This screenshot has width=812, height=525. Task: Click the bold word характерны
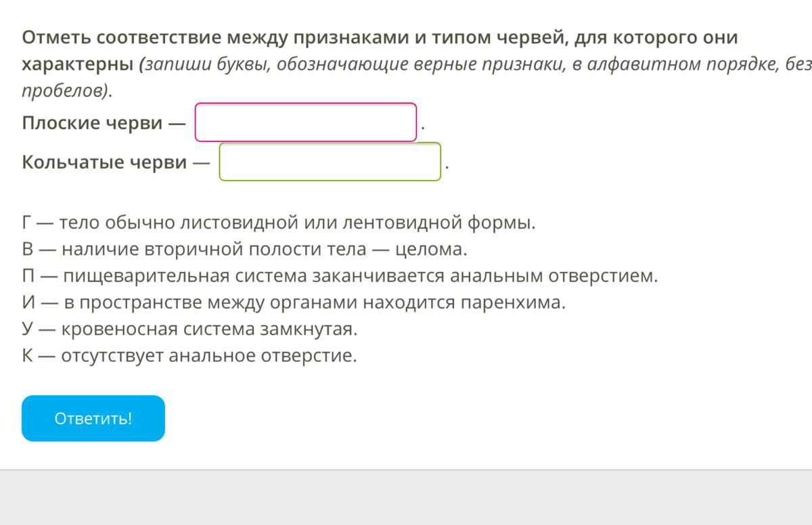(x=77, y=65)
